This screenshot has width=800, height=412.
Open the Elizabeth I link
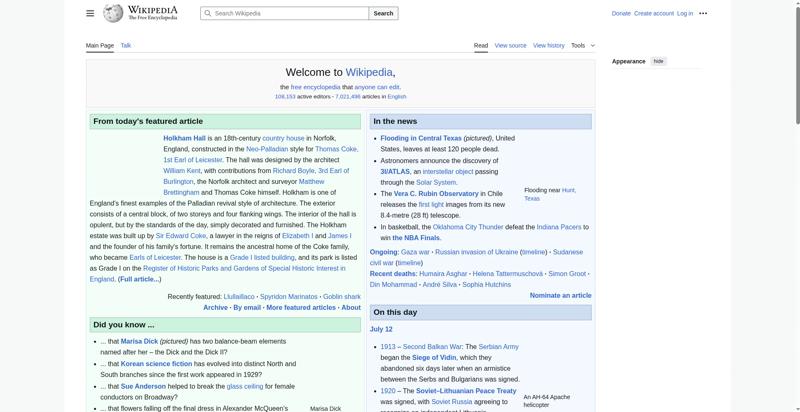pos(297,236)
